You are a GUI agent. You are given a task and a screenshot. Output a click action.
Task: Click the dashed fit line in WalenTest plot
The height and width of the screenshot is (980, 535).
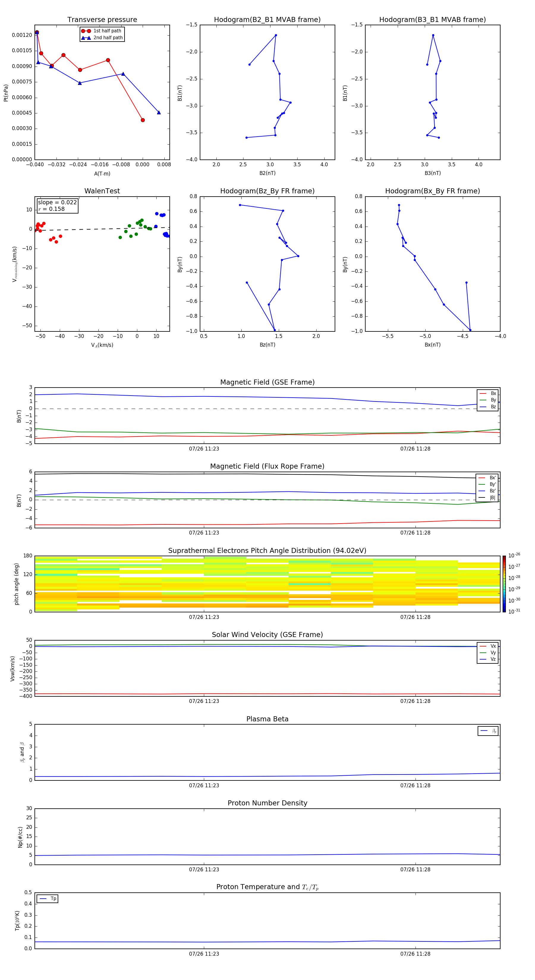(102, 229)
